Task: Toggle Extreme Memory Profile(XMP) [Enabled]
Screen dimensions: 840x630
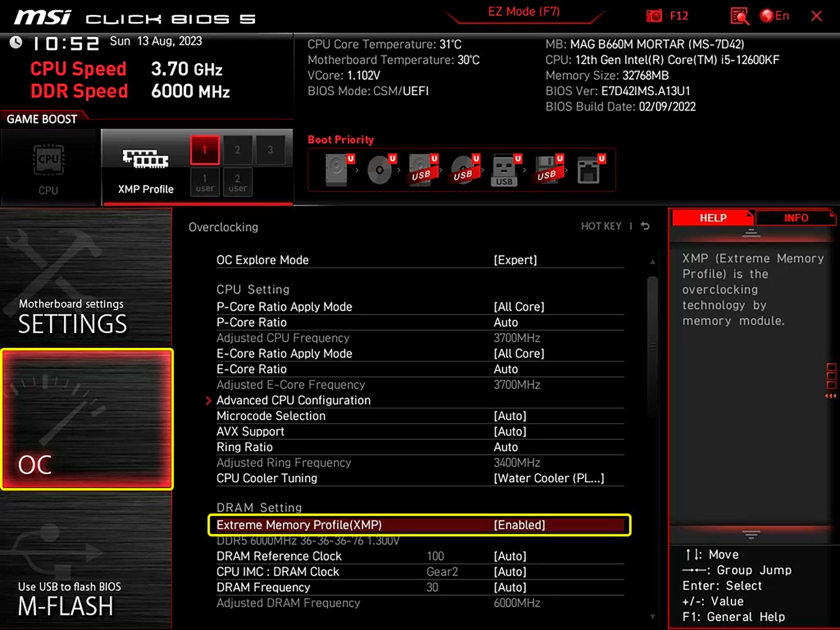Action: click(x=420, y=525)
